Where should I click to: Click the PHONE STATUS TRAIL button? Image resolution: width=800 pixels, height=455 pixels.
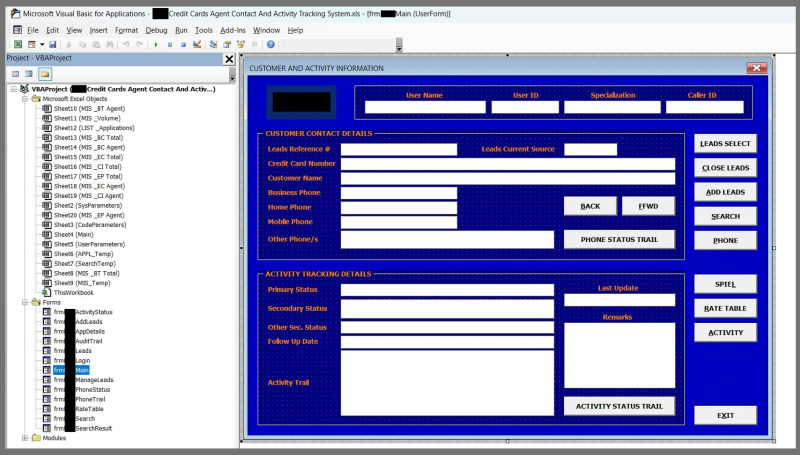[x=619, y=240]
